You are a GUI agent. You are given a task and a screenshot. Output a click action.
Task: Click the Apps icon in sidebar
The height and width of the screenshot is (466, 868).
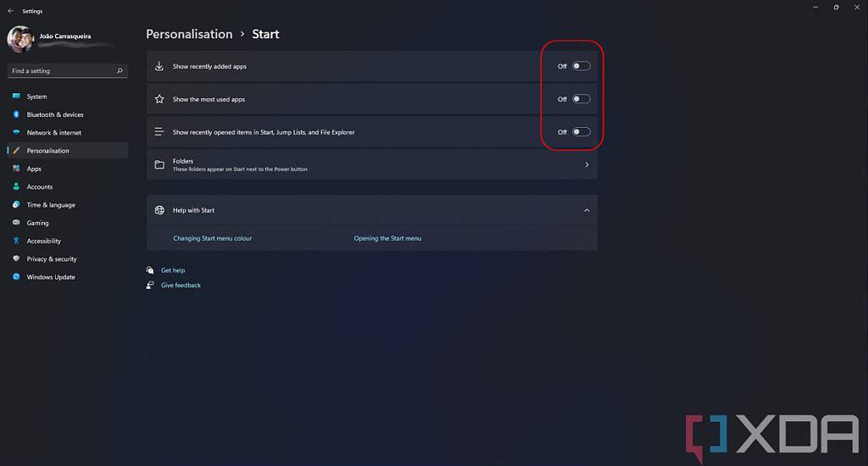click(x=16, y=169)
